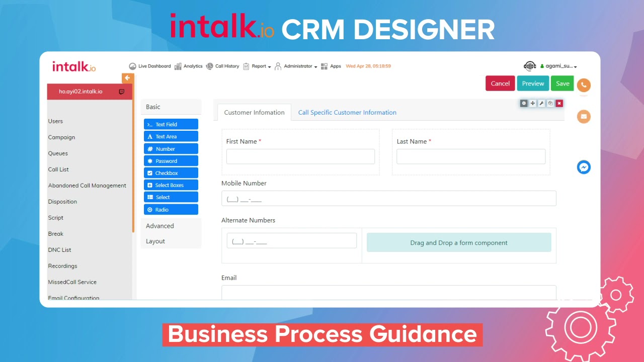Open DNC List in the sidebar
644x362 pixels.
point(59,250)
